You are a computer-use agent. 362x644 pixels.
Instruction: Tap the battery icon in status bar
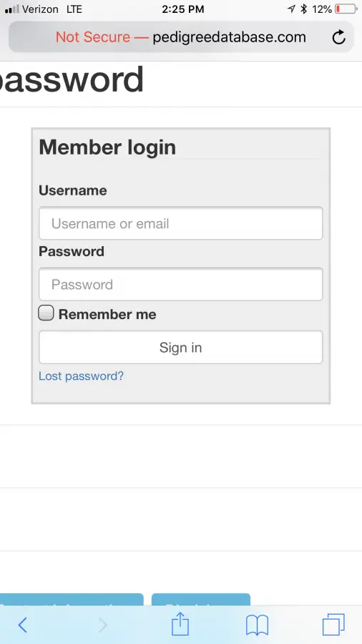[x=346, y=9]
